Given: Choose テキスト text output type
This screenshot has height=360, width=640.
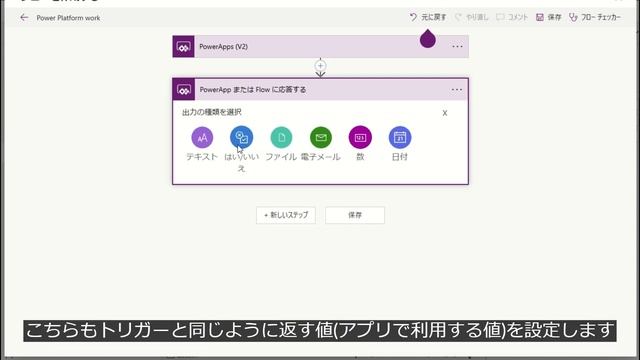Looking at the screenshot, I should pyautogui.click(x=202, y=144).
